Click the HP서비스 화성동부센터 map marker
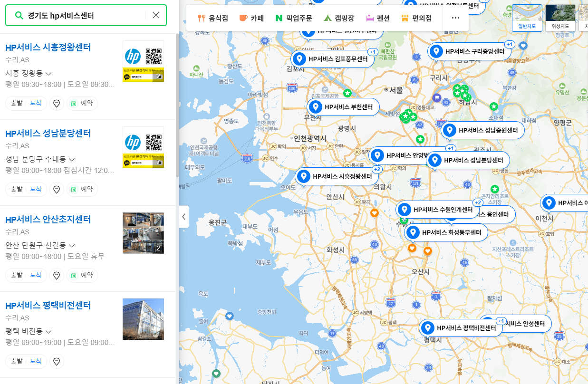 click(446, 232)
